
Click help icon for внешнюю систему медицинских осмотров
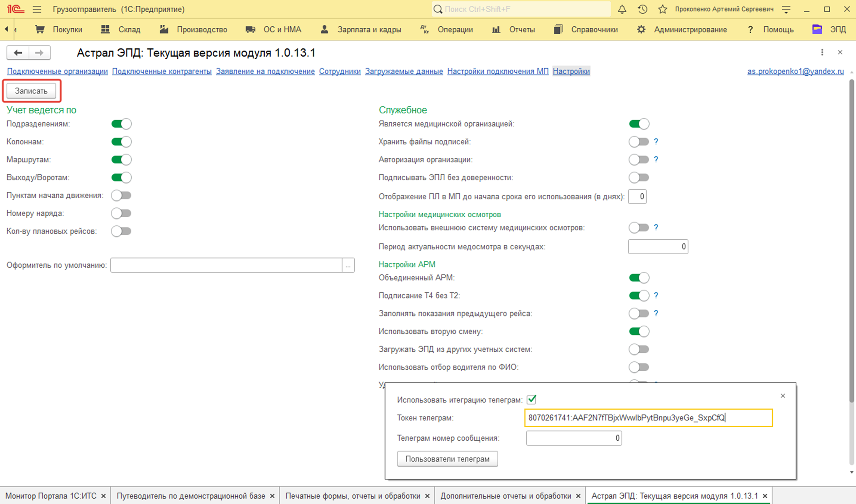point(656,228)
